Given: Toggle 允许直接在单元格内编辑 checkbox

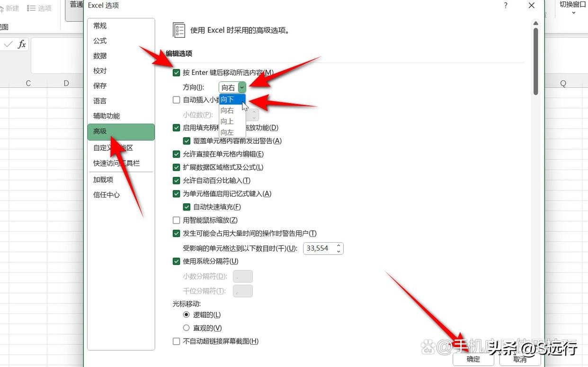Looking at the screenshot, I should tap(177, 154).
